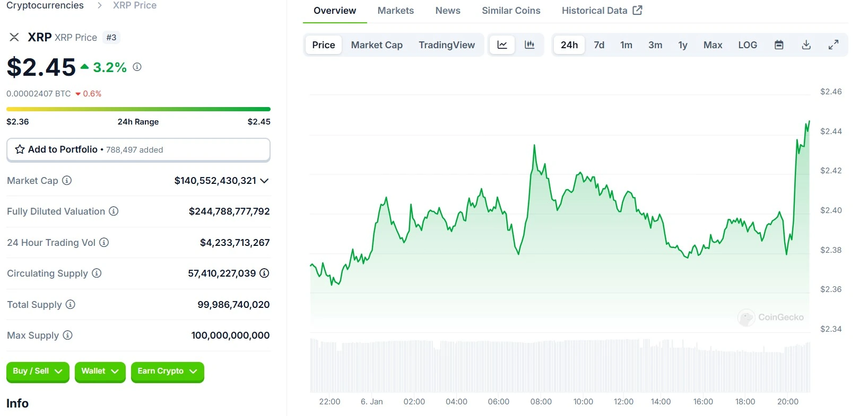Image resolution: width=868 pixels, height=416 pixels.
Task: Click the XRP logo icon
Action: pyautogui.click(x=14, y=37)
